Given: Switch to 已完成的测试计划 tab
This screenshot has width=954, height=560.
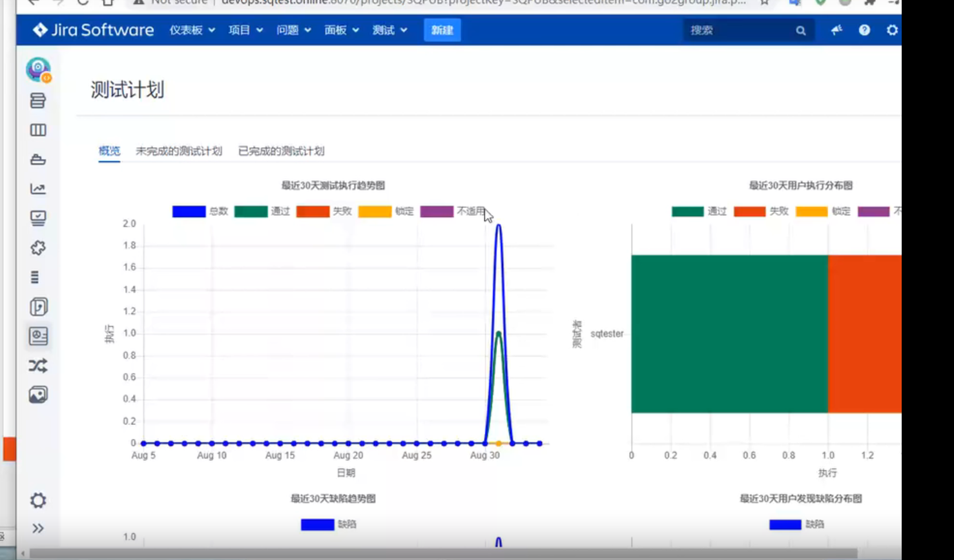Looking at the screenshot, I should tap(282, 151).
